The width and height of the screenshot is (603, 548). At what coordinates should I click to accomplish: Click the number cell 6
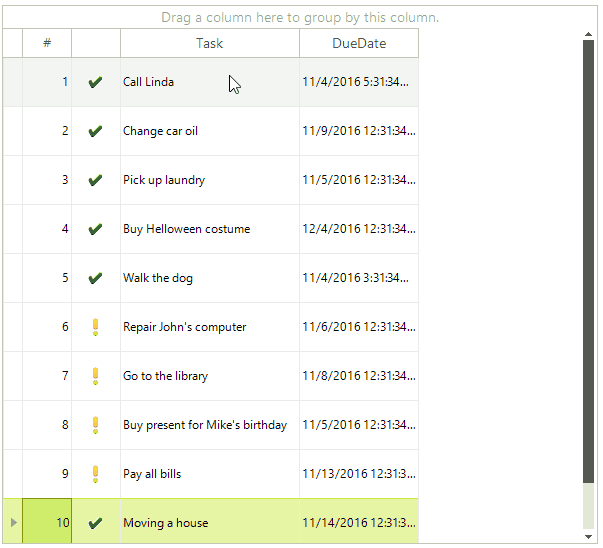[47, 327]
